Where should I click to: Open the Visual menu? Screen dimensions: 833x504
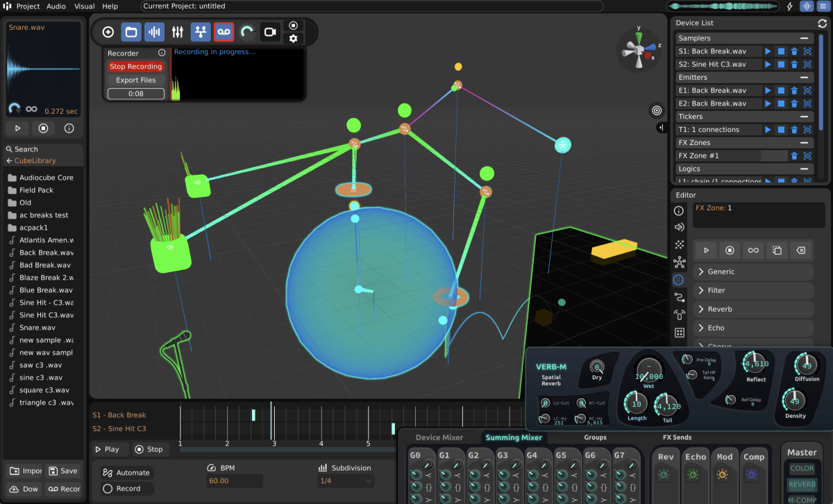[85, 6]
